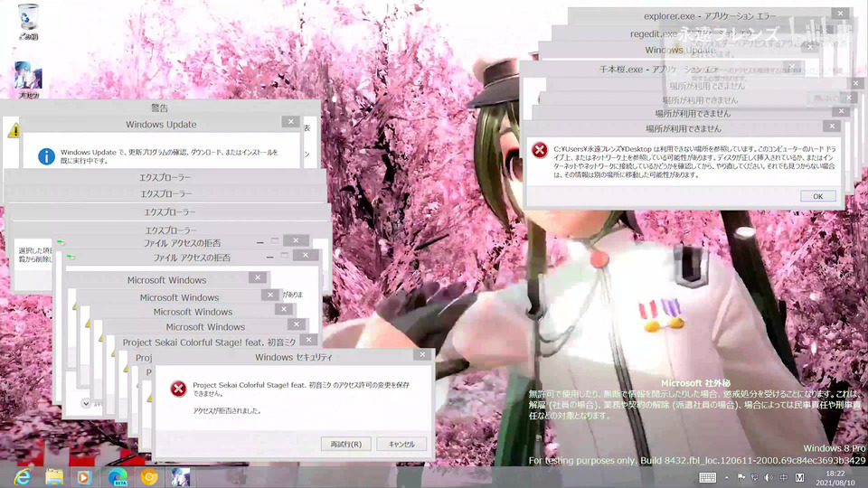
Task: Open File Explorer from the taskbar
Action: coord(54,477)
